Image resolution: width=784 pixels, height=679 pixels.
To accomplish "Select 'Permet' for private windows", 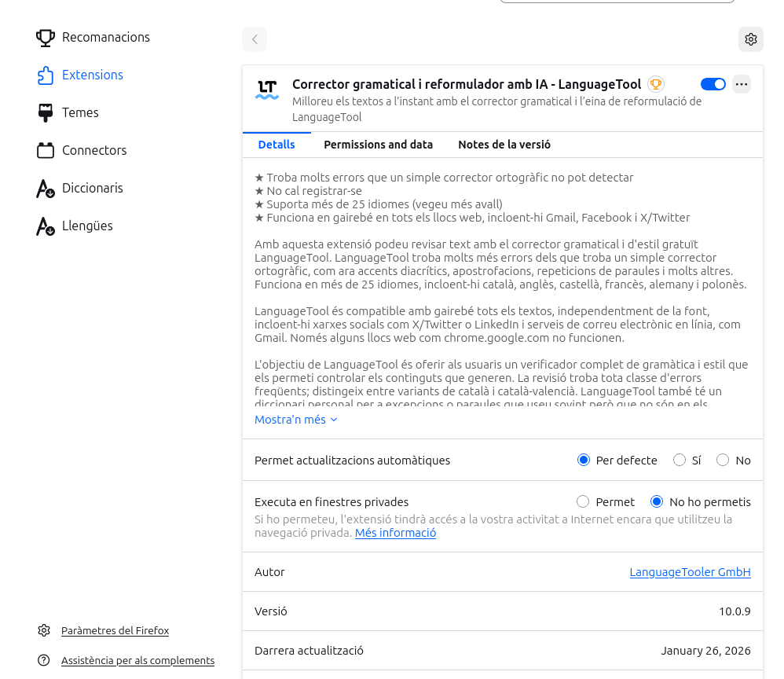I will pos(583,502).
